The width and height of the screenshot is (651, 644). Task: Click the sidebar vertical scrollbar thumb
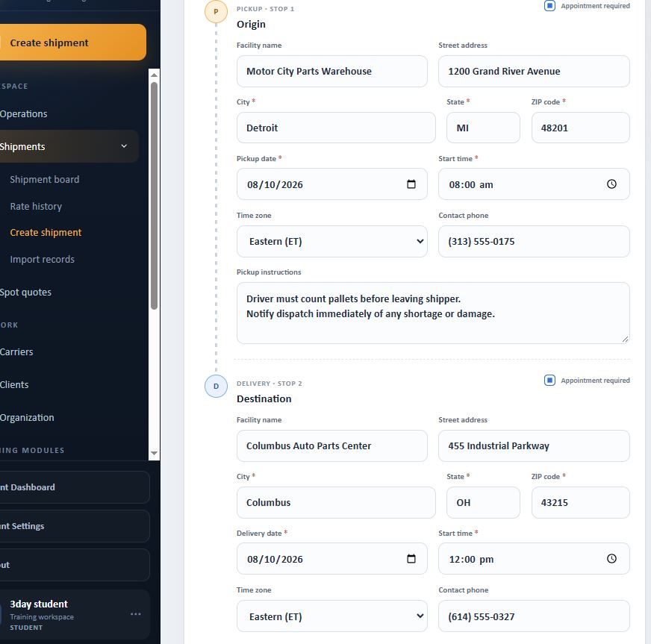(x=154, y=196)
